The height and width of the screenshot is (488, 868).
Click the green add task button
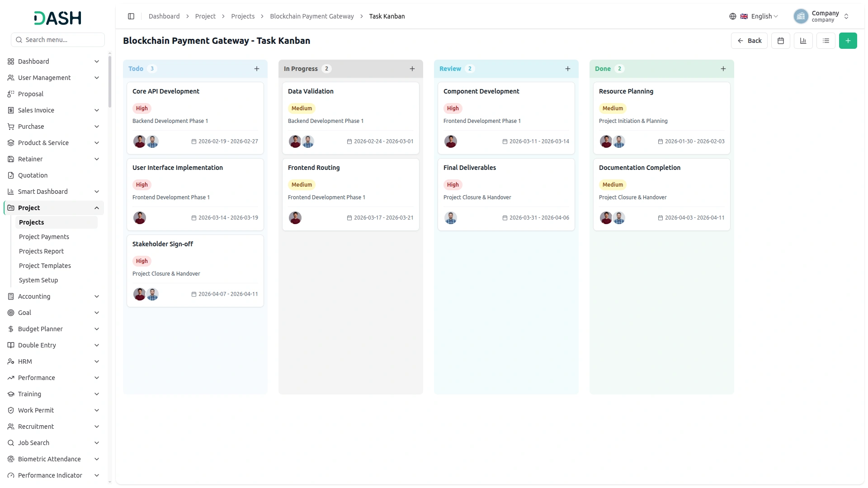(848, 41)
